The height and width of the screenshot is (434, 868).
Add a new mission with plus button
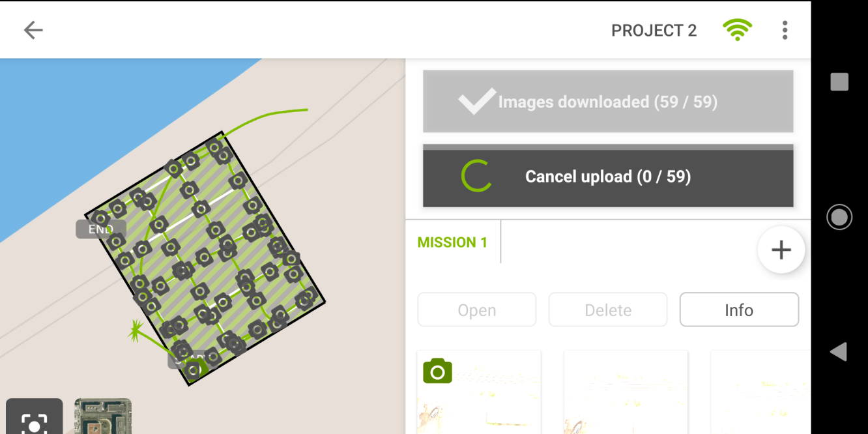[781, 250]
